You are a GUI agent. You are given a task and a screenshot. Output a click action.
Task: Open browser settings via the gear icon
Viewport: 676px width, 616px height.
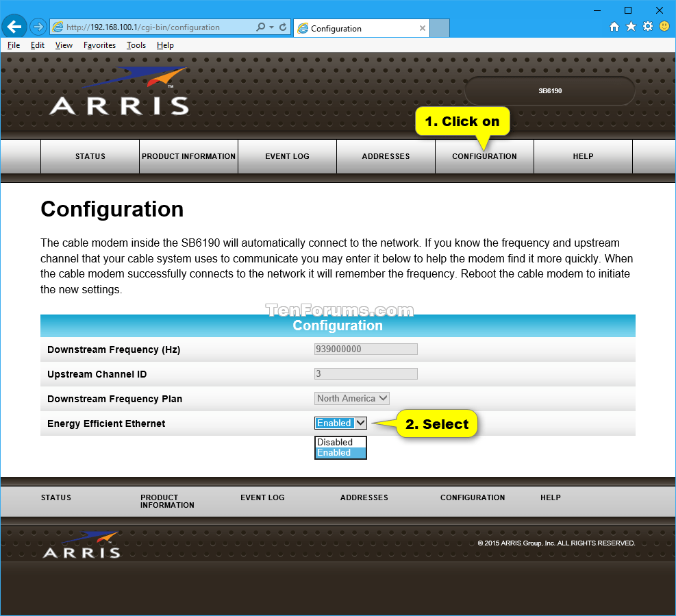click(x=647, y=26)
